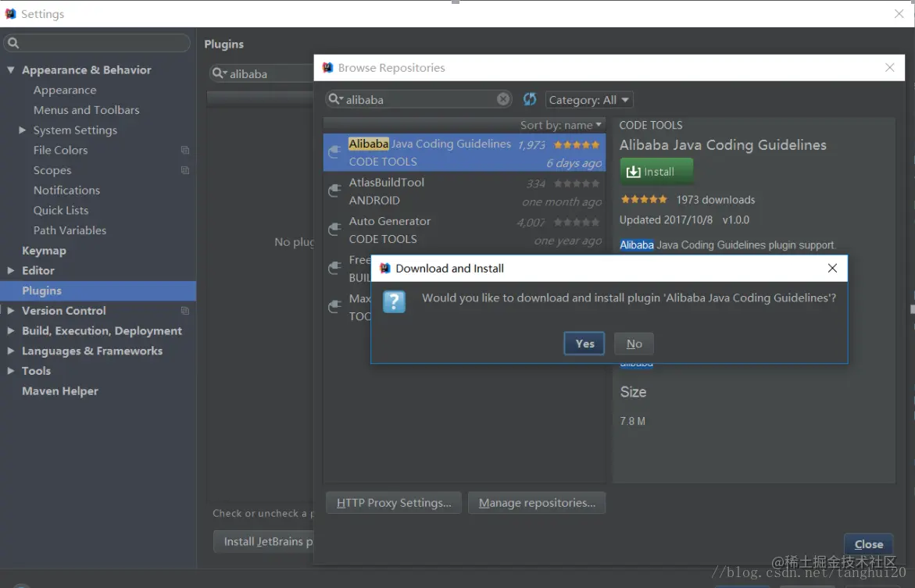Click the star rating in plugin details
Screen dimensions: 915x588
644,199
